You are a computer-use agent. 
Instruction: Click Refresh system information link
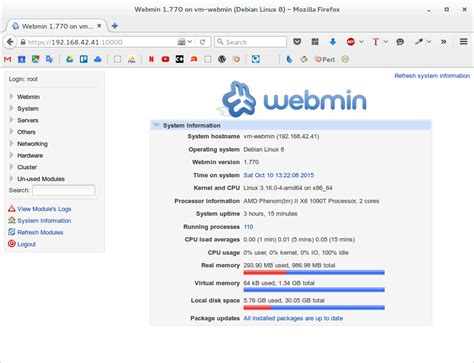tap(432, 76)
